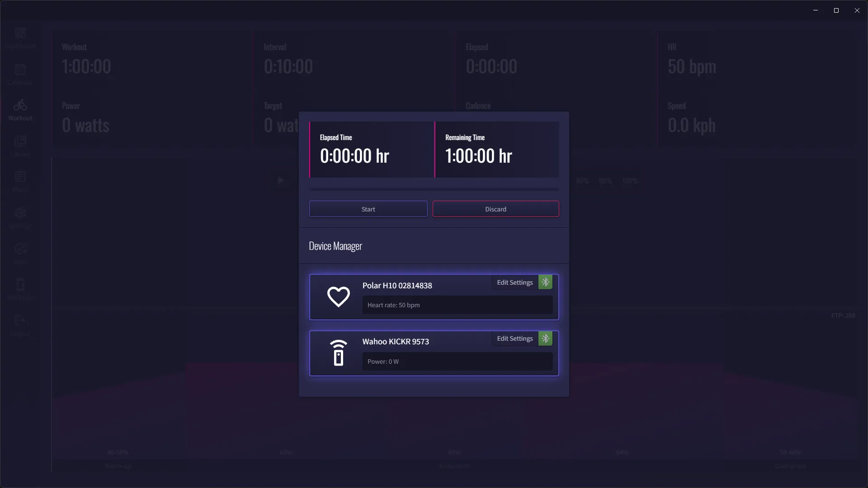Toggle Bluetooth connection for Wahoo KICKR
Viewport: 868px width, 488px height.
coord(545,338)
